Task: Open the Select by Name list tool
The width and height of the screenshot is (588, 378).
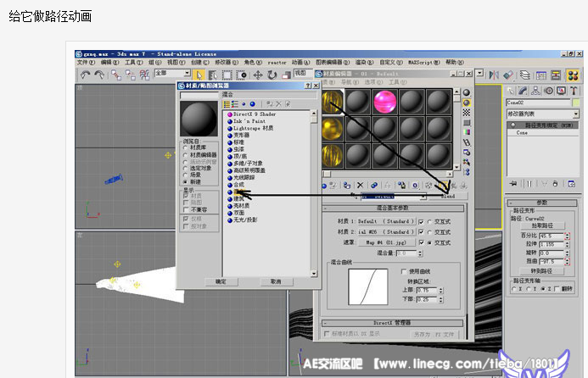Action: [x=213, y=75]
